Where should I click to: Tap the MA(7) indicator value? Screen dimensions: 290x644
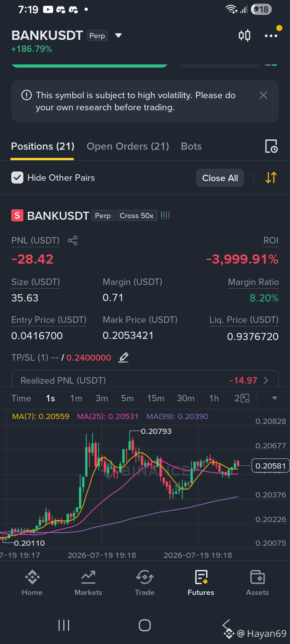(41, 417)
